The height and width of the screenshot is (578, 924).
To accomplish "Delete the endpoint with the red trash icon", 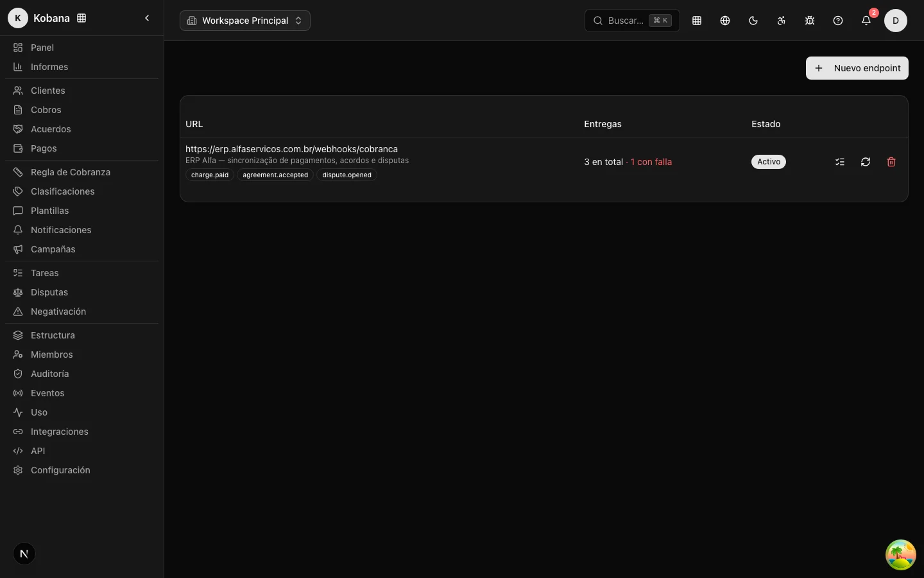I will click(x=891, y=162).
